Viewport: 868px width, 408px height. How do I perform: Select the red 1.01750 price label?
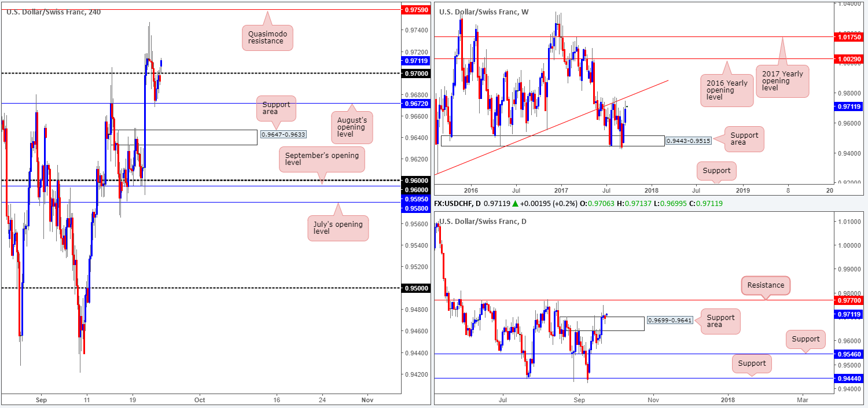click(849, 37)
